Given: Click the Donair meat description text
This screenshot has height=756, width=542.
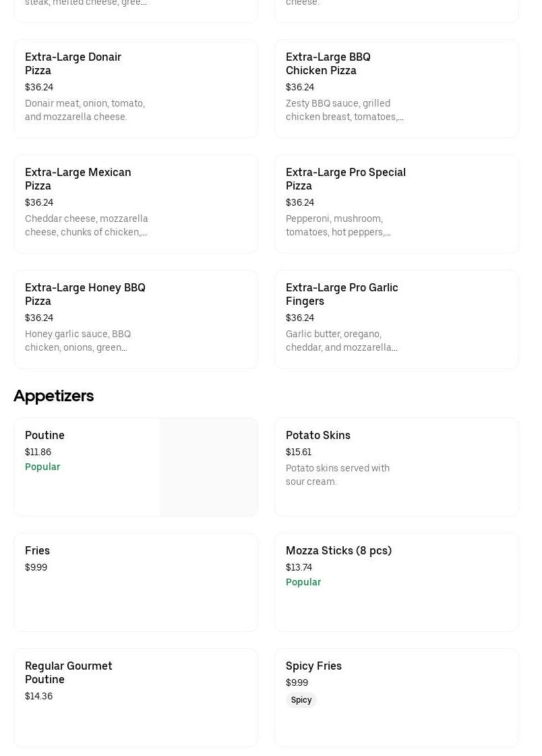Looking at the screenshot, I should coord(85,110).
